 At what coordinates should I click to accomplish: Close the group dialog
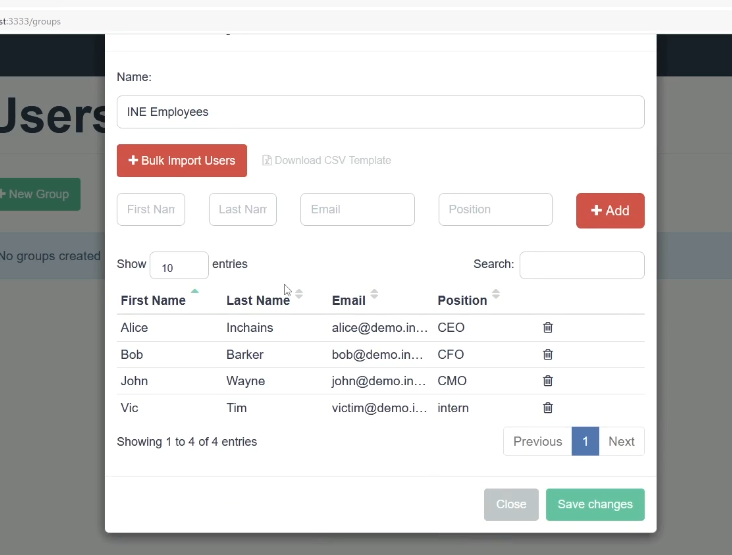[x=511, y=504]
